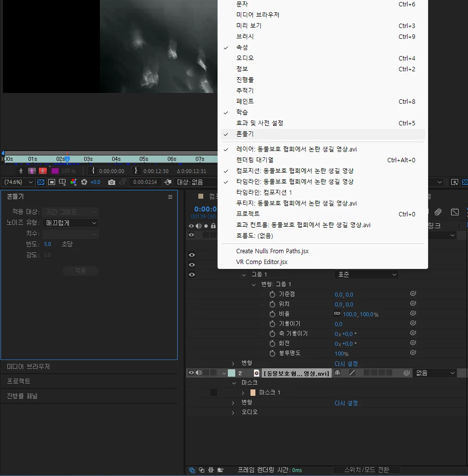Open the viewer zoom 74.6% dropdown

pos(18,182)
